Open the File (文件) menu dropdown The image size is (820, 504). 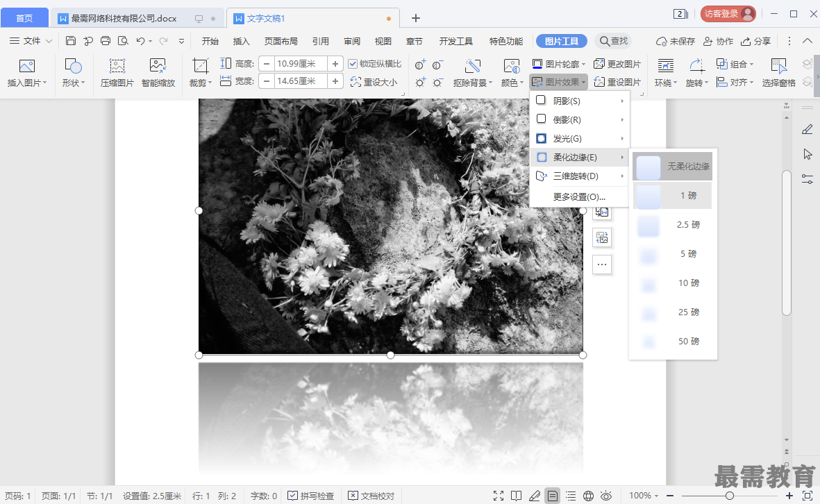(31, 41)
